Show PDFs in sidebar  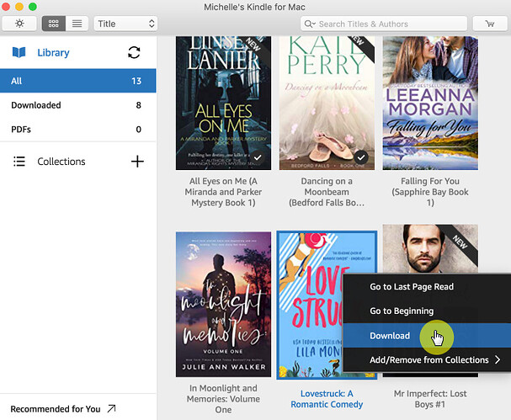(x=77, y=129)
